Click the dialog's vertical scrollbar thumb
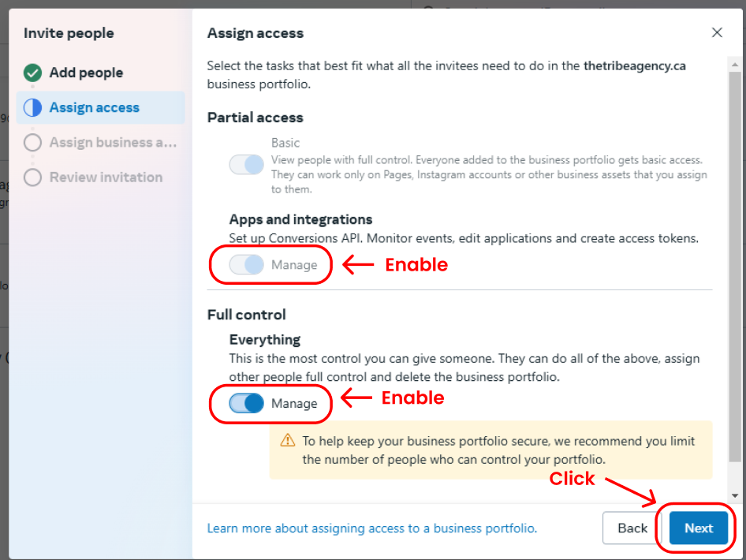 [x=735, y=260]
